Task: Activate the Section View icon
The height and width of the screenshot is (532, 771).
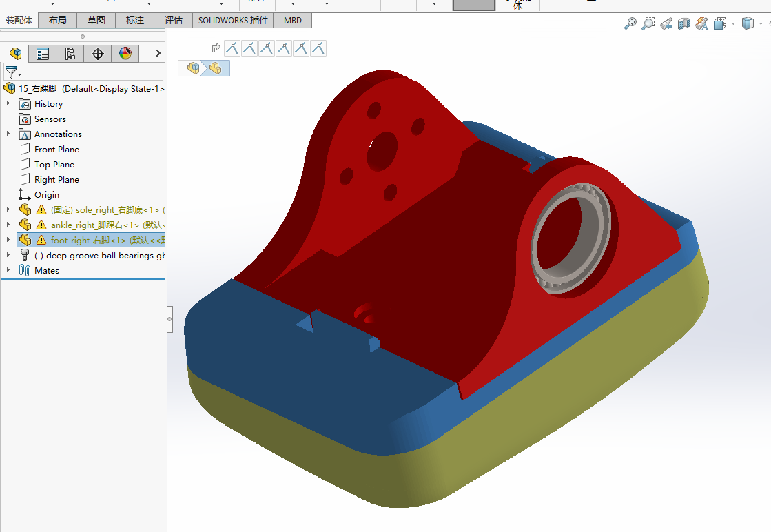Action: [684, 23]
